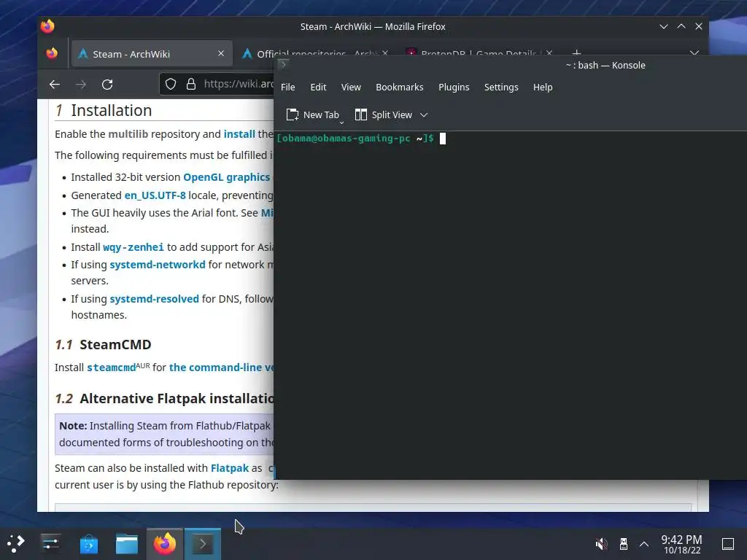This screenshot has height=560, width=747.
Task: Click the padlock site info icon
Action: pyautogui.click(x=191, y=85)
